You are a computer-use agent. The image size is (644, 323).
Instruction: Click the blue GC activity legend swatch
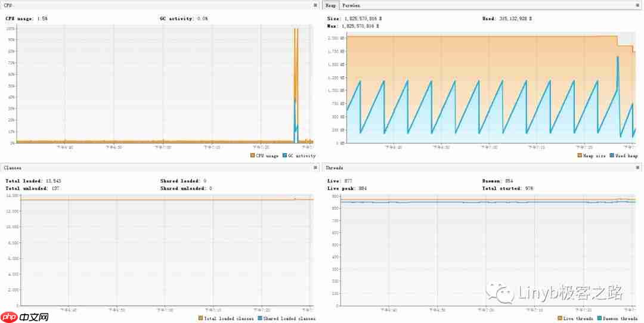[x=284, y=156]
